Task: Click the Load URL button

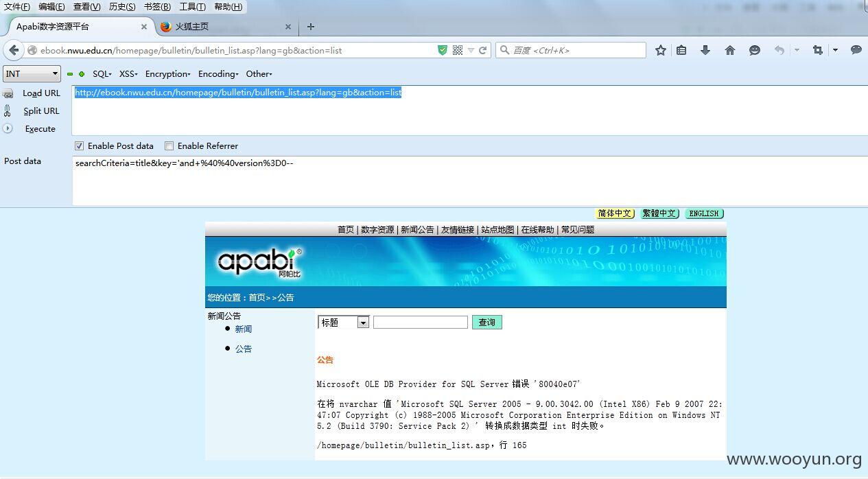Action: pyautogui.click(x=41, y=93)
